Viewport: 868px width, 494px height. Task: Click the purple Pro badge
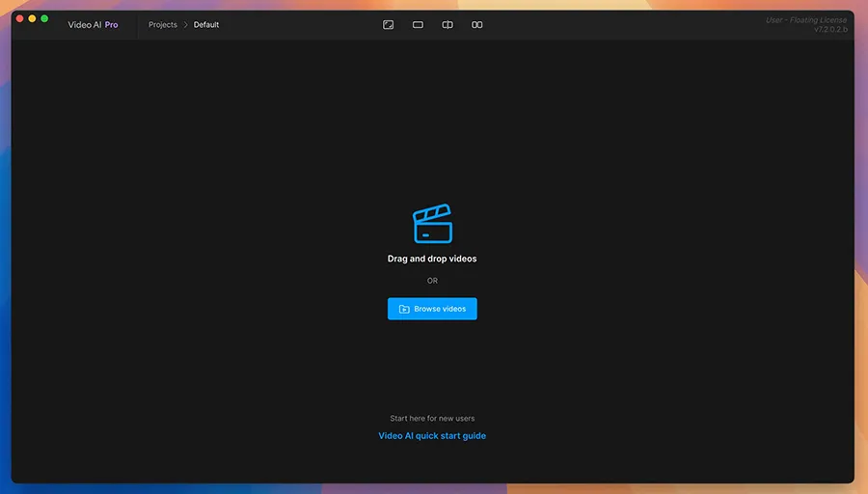pyautogui.click(x=112, y=25)
